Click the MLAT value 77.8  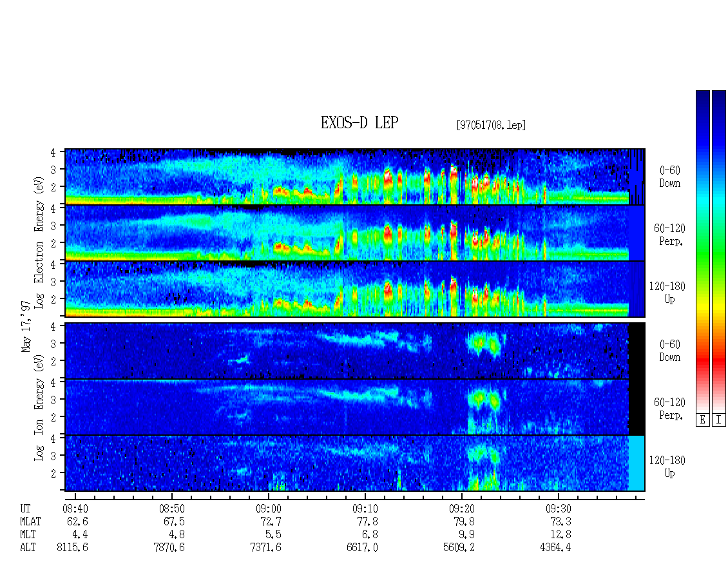point(367,521)
